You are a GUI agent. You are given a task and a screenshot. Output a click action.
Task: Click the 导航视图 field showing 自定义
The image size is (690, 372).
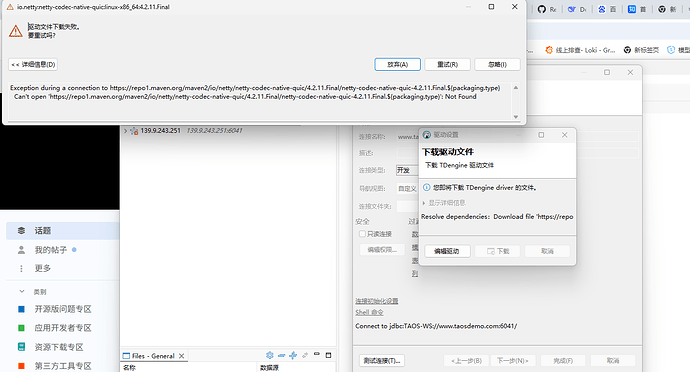click(x=407, y=188)
